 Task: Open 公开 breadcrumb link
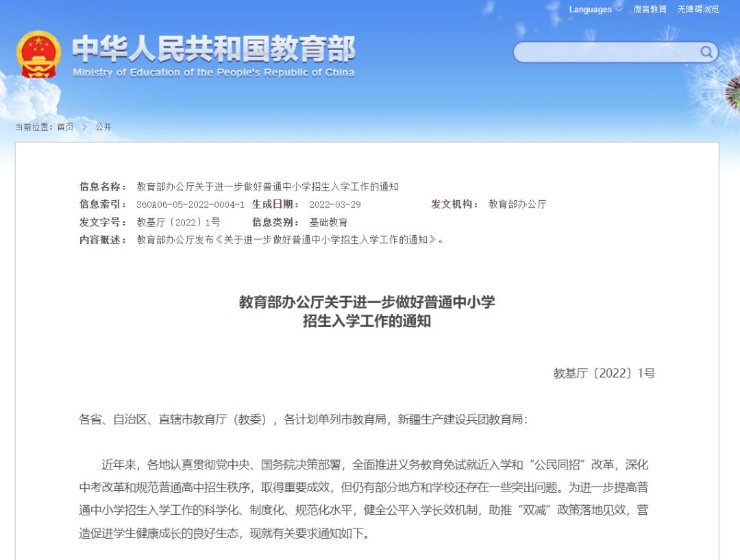(103, 127)
